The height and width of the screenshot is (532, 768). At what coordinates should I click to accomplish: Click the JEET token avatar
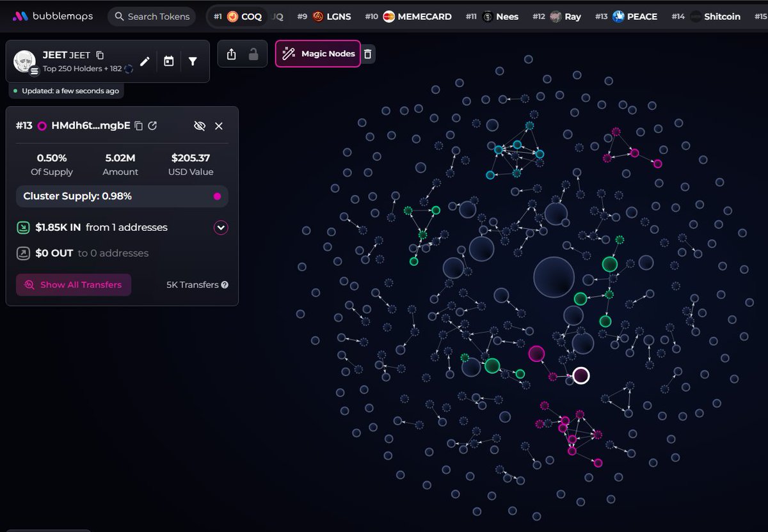(x=24, y=61)
